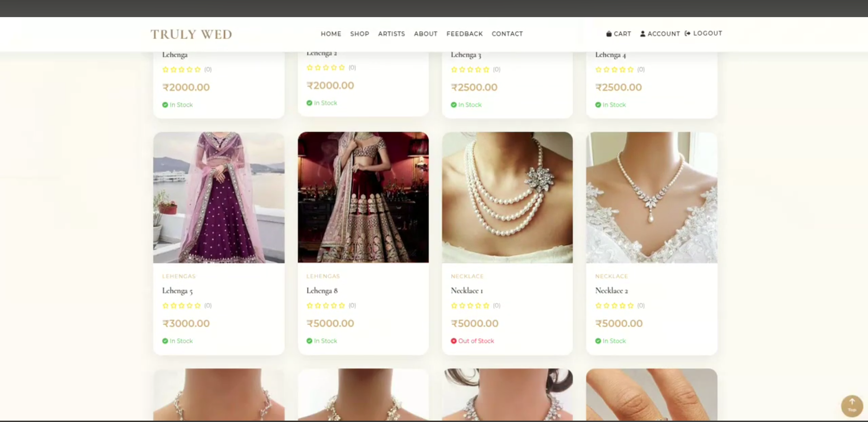Click the fifth star of Lehenga 5 rating
Screen dimensions: 868x422
[x=197, y=306]
